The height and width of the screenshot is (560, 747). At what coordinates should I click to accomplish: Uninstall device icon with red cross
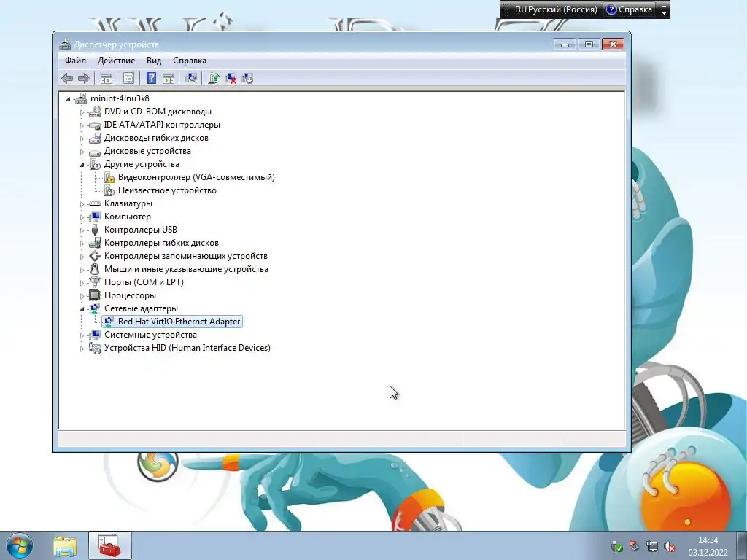click(x=231, y=79)
